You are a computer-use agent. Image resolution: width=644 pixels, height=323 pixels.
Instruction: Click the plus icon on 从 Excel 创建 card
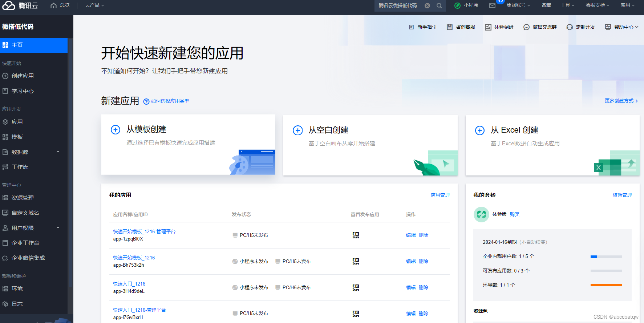click(x=480, y=130)
